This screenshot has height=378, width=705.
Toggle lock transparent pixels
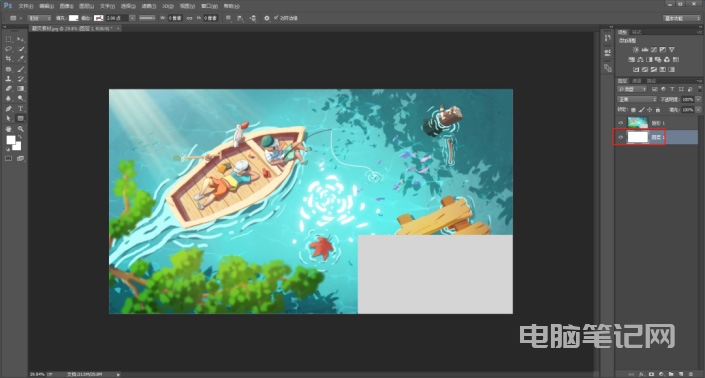click(633, 110)
